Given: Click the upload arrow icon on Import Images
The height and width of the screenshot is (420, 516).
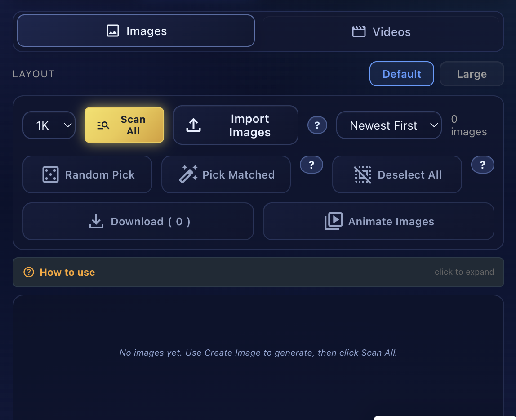Looking at the screenshot, I should point(193,125).
